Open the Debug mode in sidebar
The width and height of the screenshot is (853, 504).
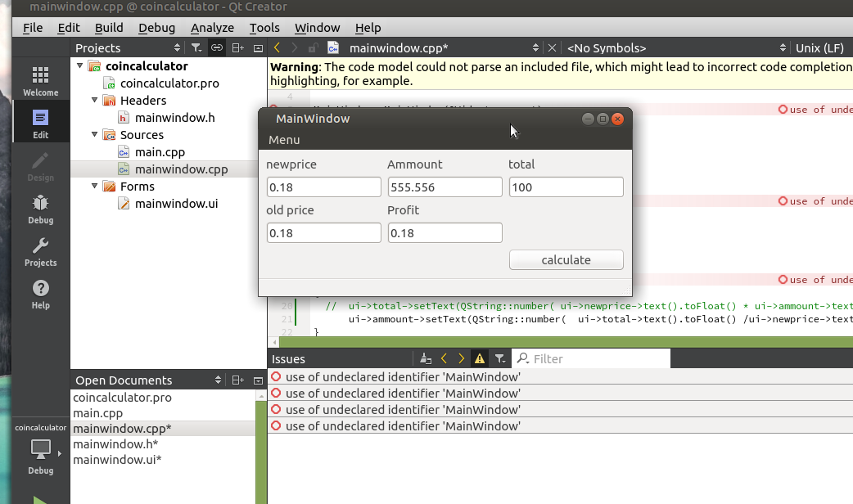41,209
